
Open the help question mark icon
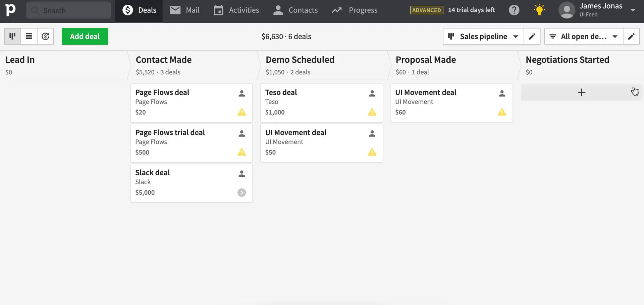(x=514, y=10)
